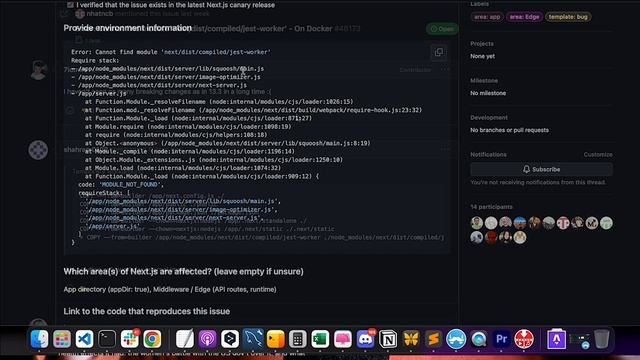Select the 'template: bug' label
Viewport: 640px width, 360px height.
[568, 17]
